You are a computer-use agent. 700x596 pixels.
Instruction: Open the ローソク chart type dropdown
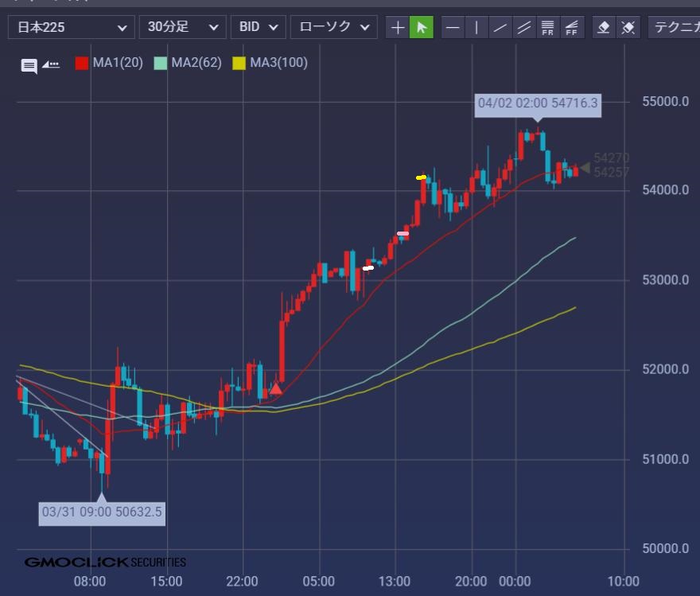[333, 27]
